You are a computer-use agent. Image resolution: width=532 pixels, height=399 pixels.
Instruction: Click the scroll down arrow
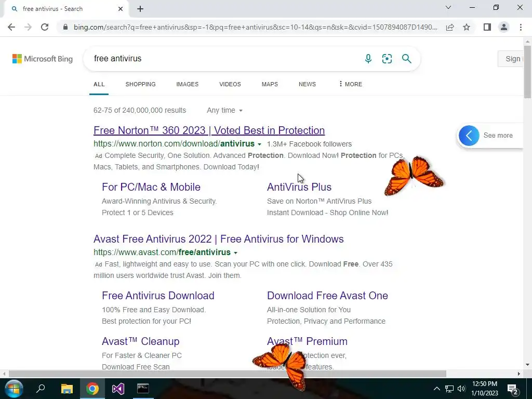click(527, 365)
